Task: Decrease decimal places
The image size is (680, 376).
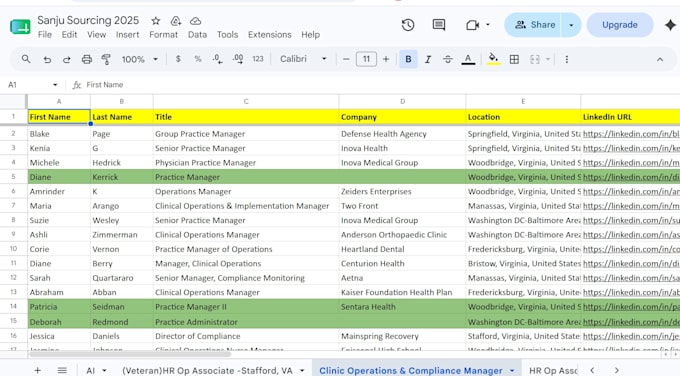Action: [218, 59]
